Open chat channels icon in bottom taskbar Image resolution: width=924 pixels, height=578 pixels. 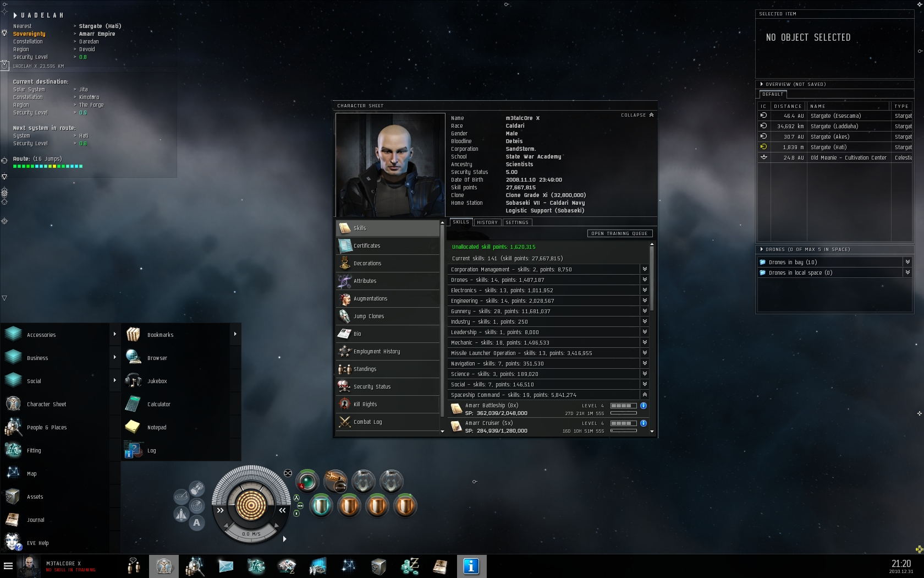click(134, 566)
